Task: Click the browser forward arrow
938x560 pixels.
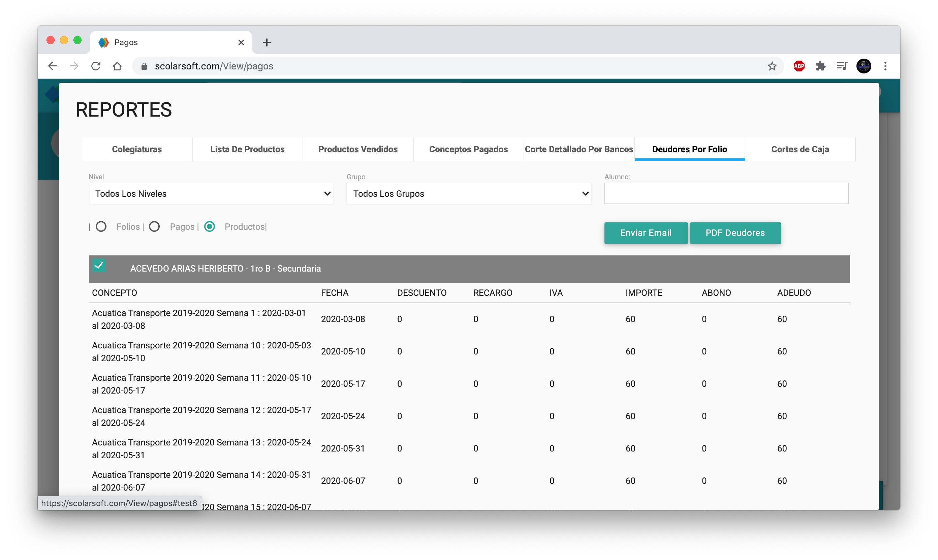Action: [74, 66]
